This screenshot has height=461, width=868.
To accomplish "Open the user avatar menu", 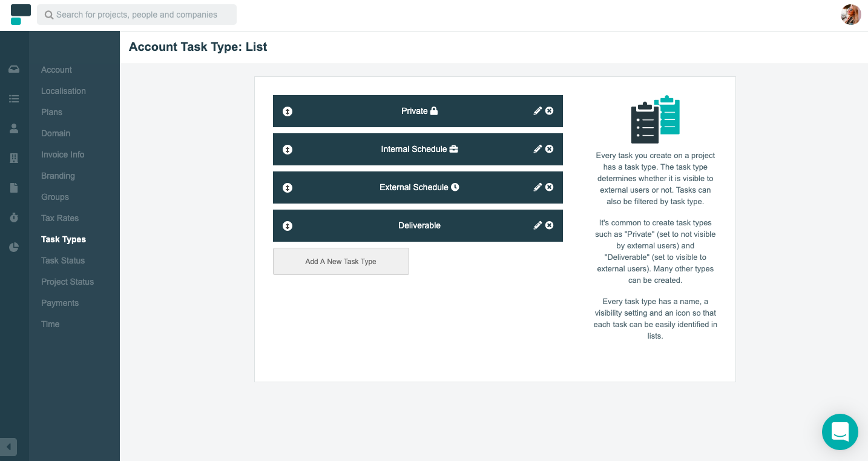I will pos(850,15).
